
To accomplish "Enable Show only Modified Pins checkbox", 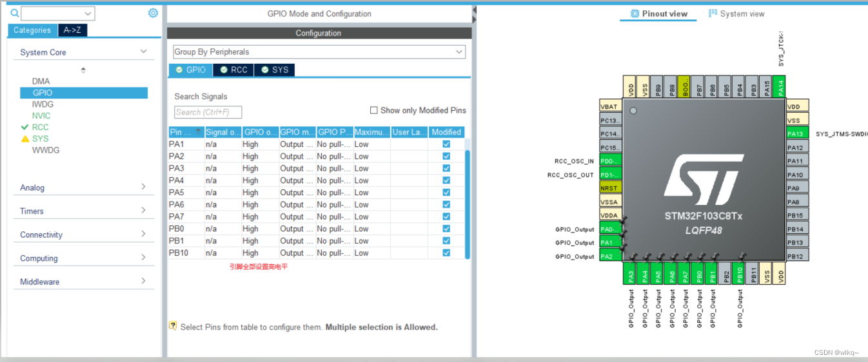I will click(x=373, y=110).
